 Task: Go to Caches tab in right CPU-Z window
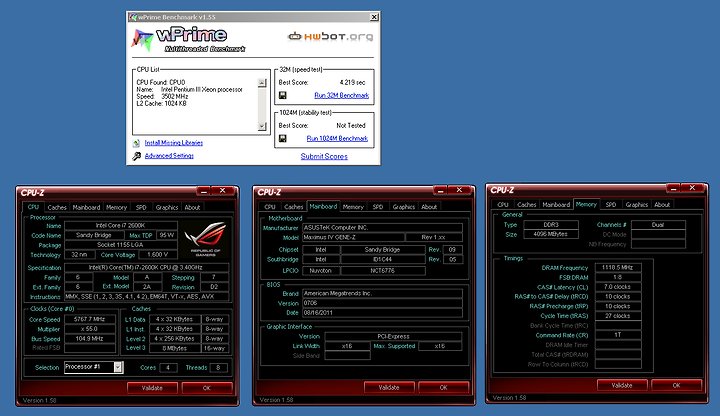pos(527,205)
